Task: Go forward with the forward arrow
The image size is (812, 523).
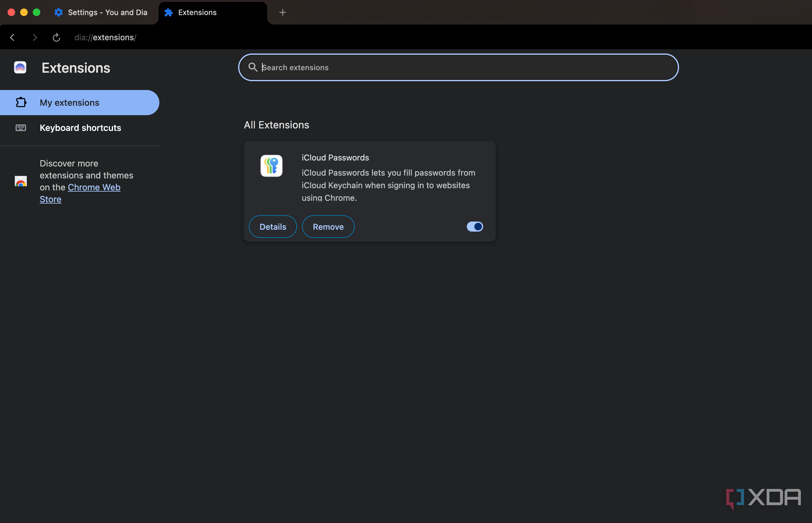Action: pos(34,37)
